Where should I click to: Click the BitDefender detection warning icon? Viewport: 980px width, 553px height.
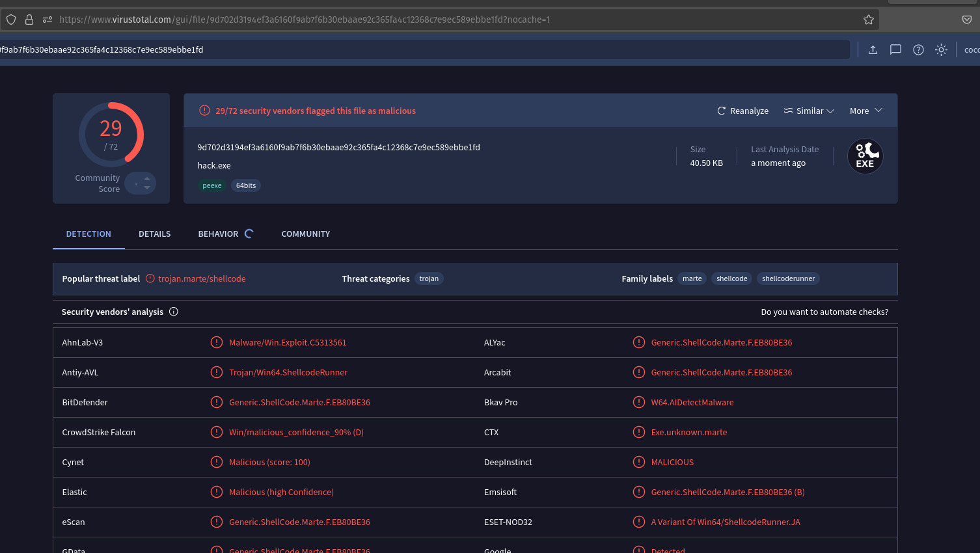tap(217, 402)
